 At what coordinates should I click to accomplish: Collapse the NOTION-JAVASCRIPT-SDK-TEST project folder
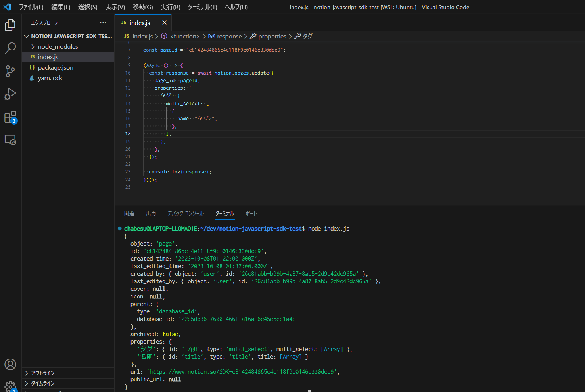coord(68,36)
